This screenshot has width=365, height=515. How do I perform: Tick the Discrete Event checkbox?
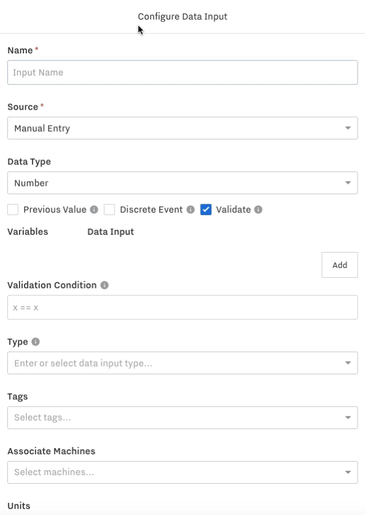109,210
